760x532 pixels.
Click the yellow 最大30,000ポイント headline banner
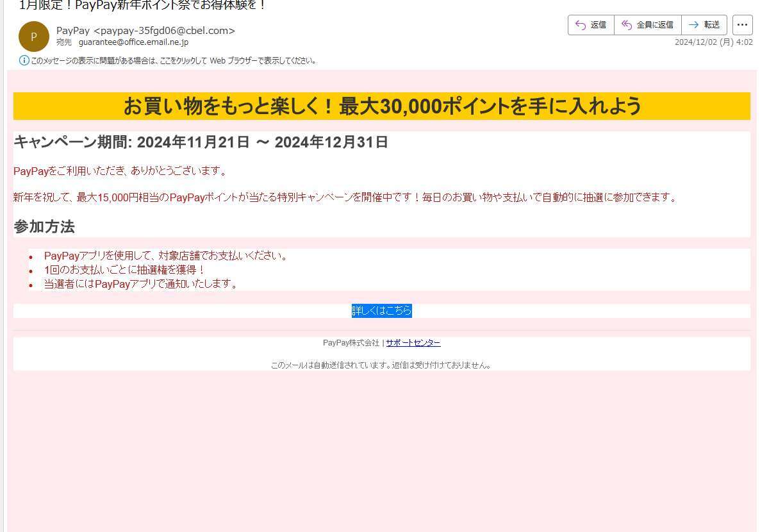click(x=381, y=106)
